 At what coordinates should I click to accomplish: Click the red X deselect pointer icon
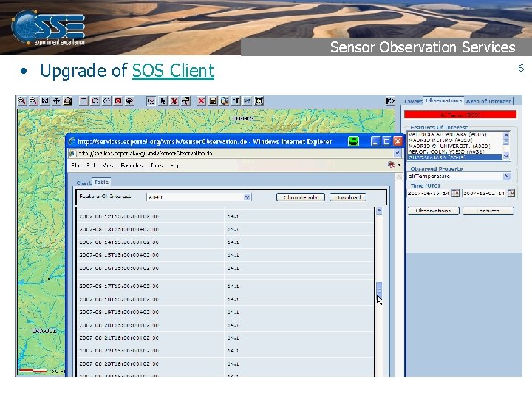[174, 100]
